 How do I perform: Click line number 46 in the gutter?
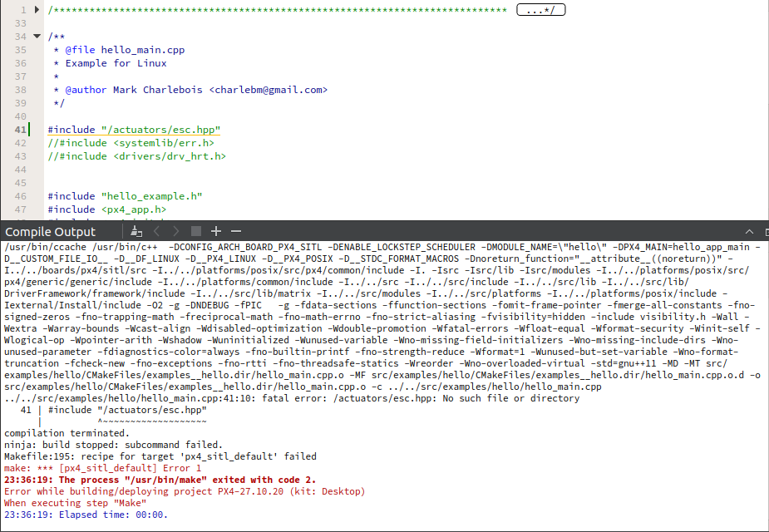(x=20, y=196)
